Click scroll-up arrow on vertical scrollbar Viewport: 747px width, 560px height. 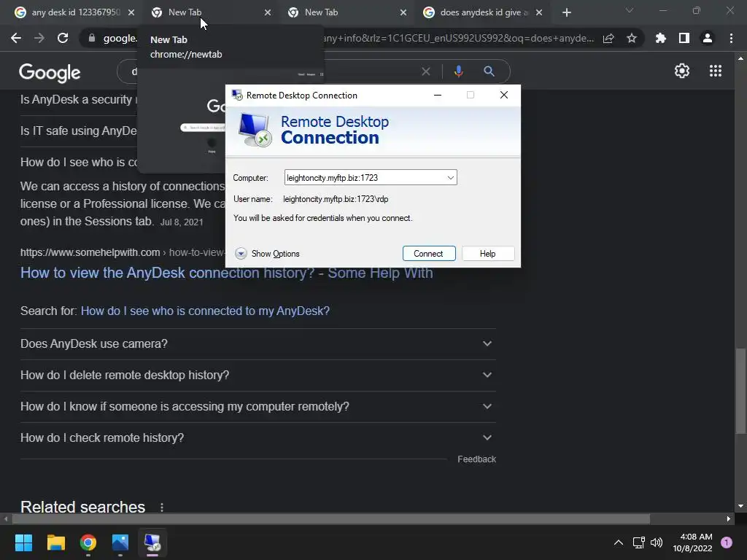point(740,58)
